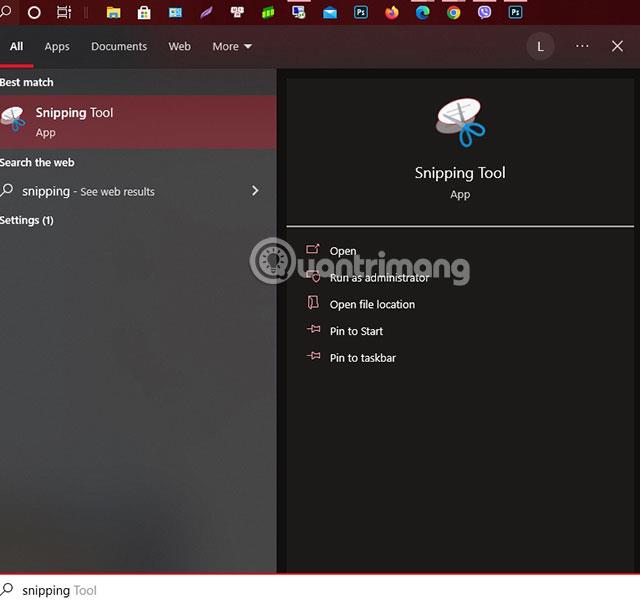640x604 pixels.
Task: Click the L user account avatar
Action: coord(540,47)
